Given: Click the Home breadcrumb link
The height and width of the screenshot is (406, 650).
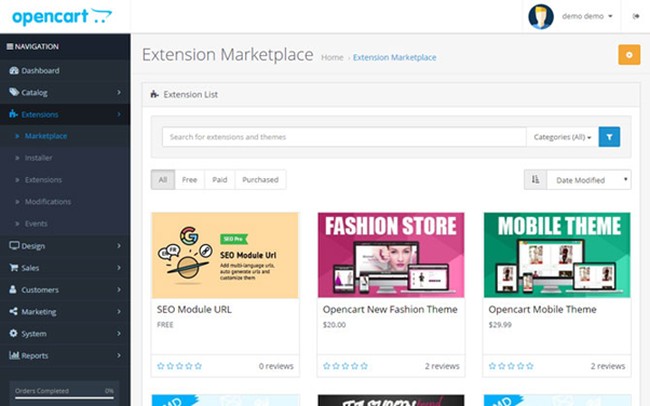Looking at the screenshot, I should tap(332, 57).
